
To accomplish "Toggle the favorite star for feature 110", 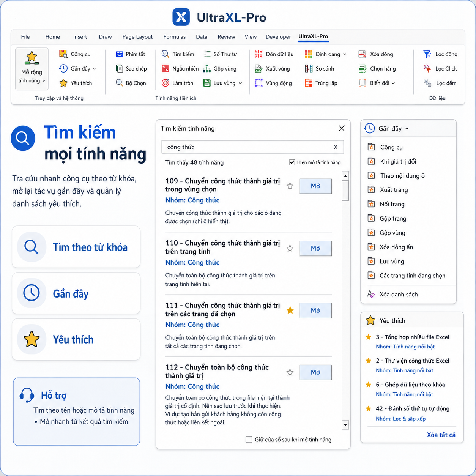I will 290,248.
